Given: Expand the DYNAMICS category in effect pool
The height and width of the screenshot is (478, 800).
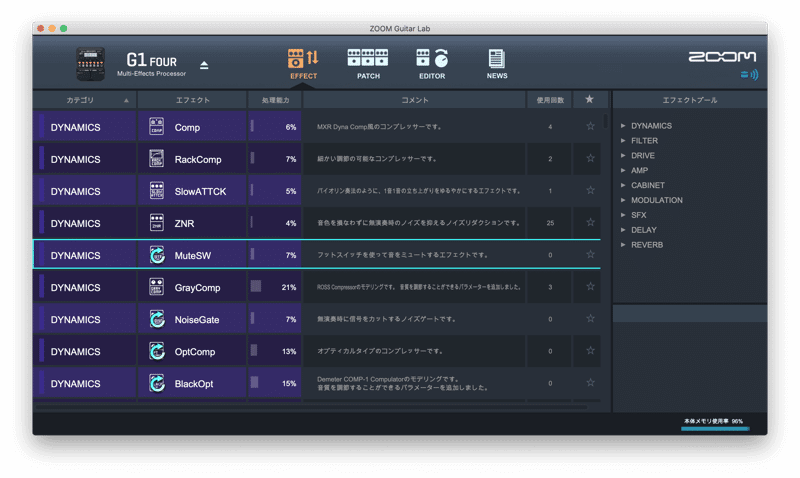Looking at the screenshot, I should pos(623,125).
